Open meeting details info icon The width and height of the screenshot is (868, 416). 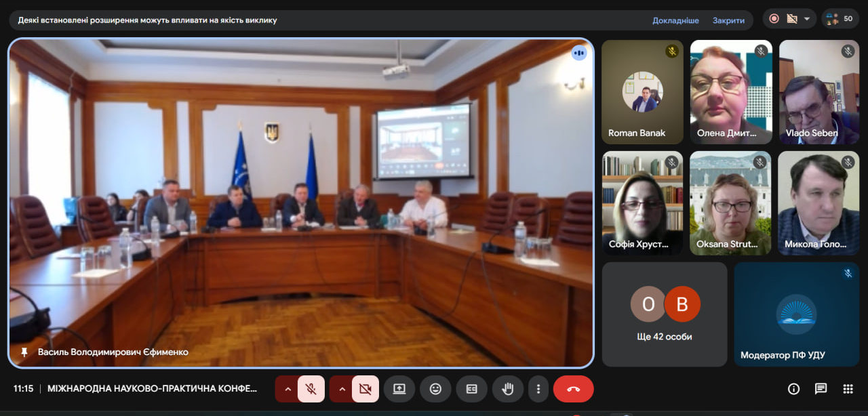(793, 389)
